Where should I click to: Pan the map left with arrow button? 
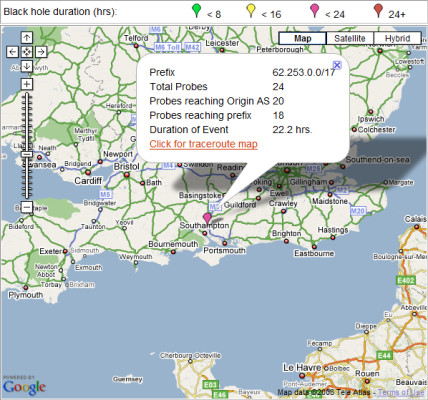(13, 52)
